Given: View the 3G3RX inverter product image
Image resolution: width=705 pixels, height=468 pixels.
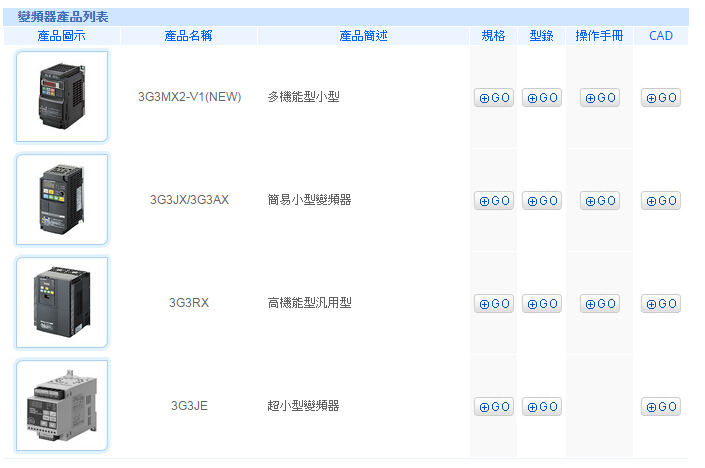Looking at the screenshot, I should 62,302.
